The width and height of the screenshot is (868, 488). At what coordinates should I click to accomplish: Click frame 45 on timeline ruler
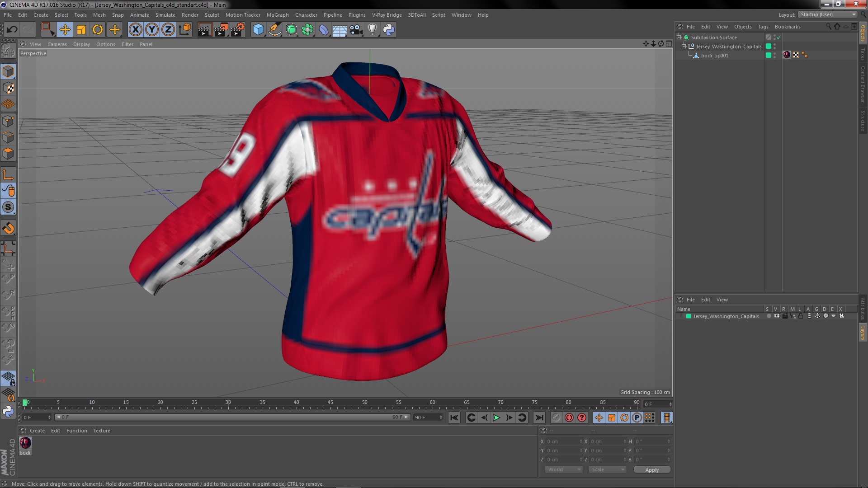pyautogui.click(x=330, y=403)
